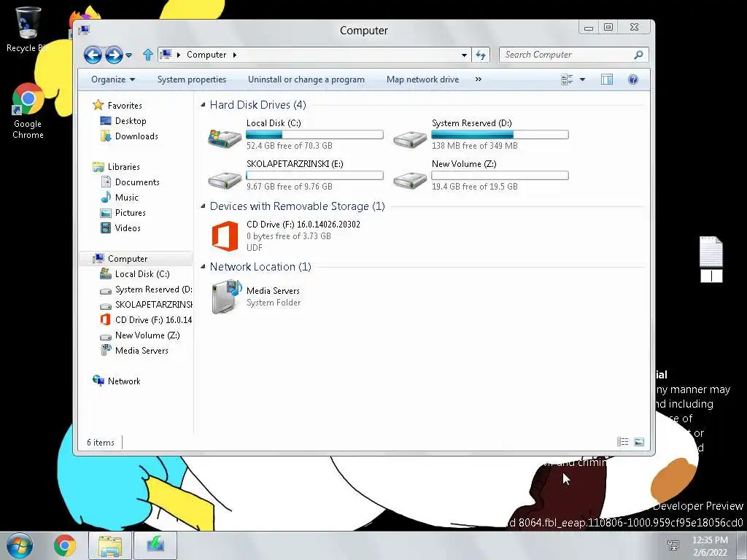This screenshot has width=747, height=560.
Task: Select New Volume (Z:) in navigation tree
Action: pyautogui.click(x=147, y=335)
